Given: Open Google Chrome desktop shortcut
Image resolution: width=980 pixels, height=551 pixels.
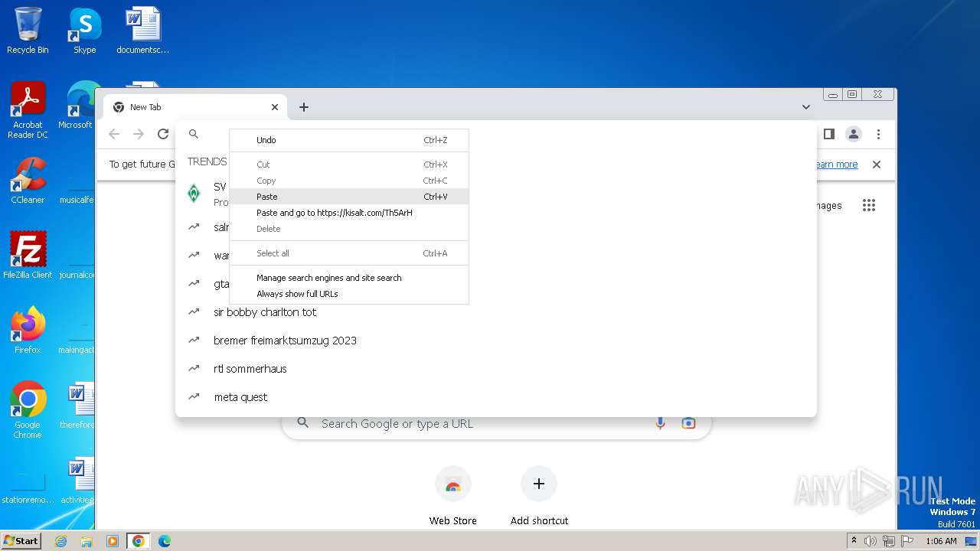Looking at the screenshot, I should (28, 409).
